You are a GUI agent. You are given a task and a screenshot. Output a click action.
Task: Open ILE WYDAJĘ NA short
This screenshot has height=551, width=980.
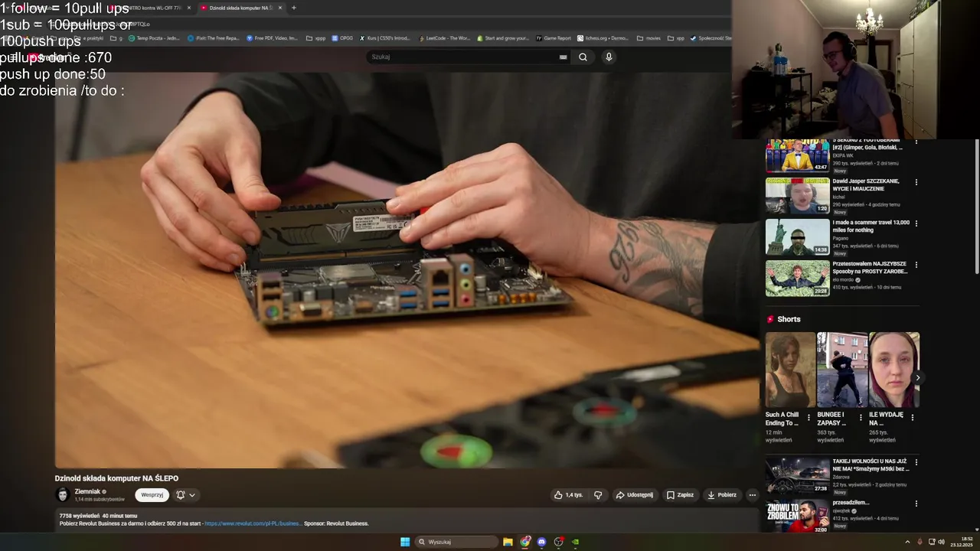893,370
